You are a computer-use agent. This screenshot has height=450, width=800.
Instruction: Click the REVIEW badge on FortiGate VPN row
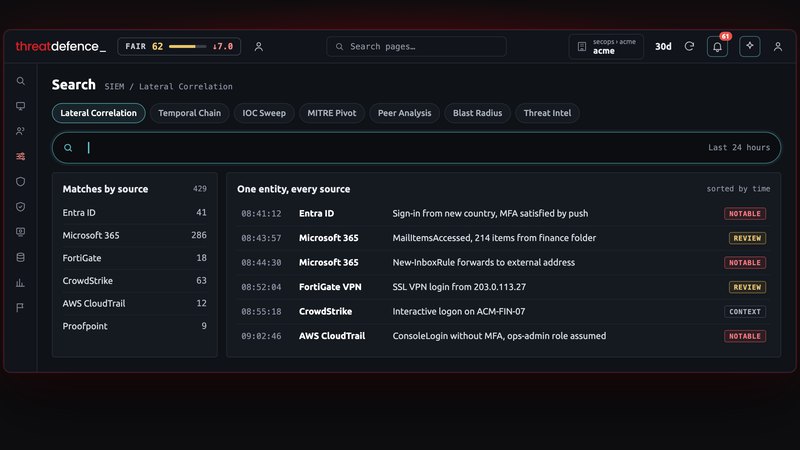pos(747,287)
